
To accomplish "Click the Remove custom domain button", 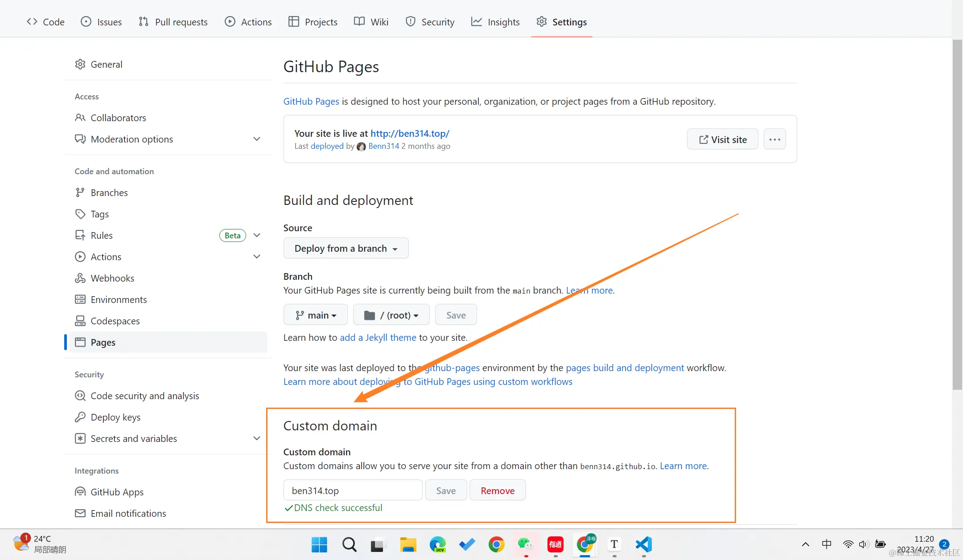I will point(497,491).
